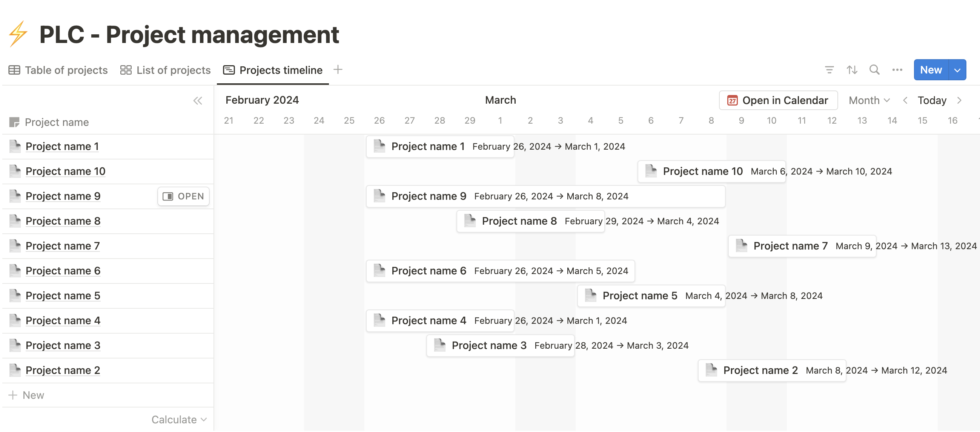This screenshot has width=980, height=432.
Task: Expand the New button dropdown arrow
Action: (957, 70)
